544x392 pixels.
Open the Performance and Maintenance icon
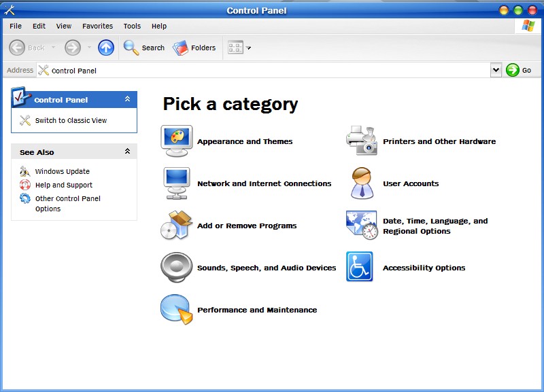pyautogui.click(x=177, y=310)
